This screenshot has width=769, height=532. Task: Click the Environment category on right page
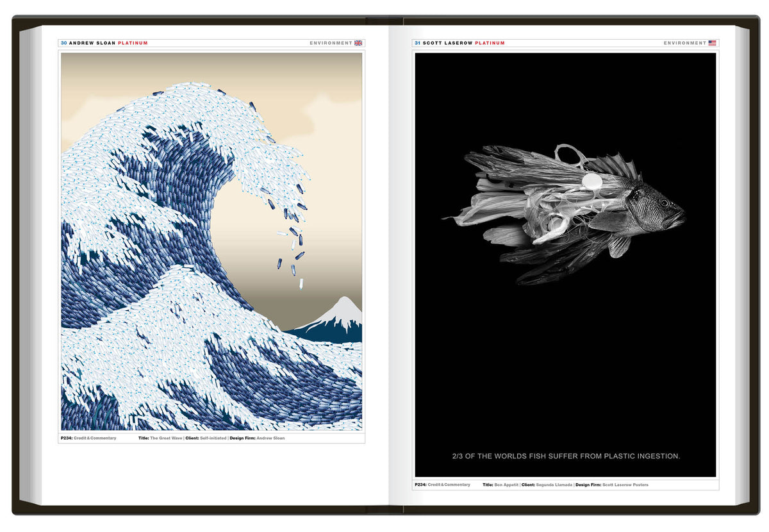(684, 43)
